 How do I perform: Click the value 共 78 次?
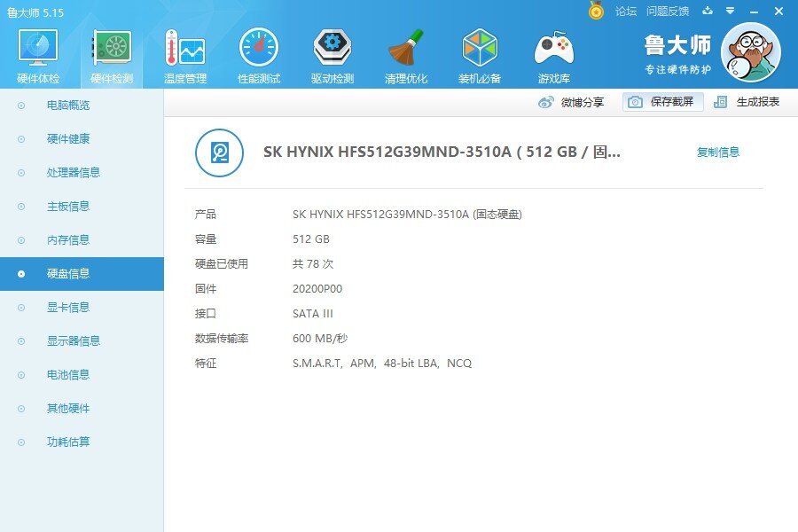[313, 264]
